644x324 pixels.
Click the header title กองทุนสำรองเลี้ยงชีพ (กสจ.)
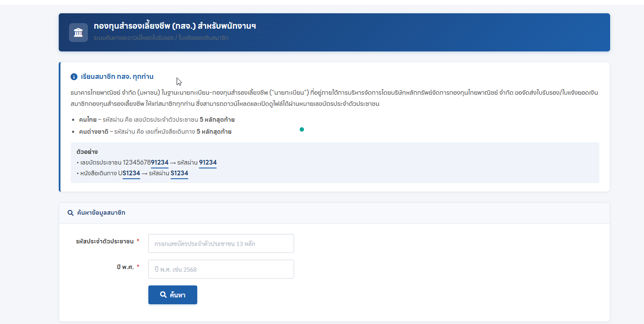pos(175,26)
